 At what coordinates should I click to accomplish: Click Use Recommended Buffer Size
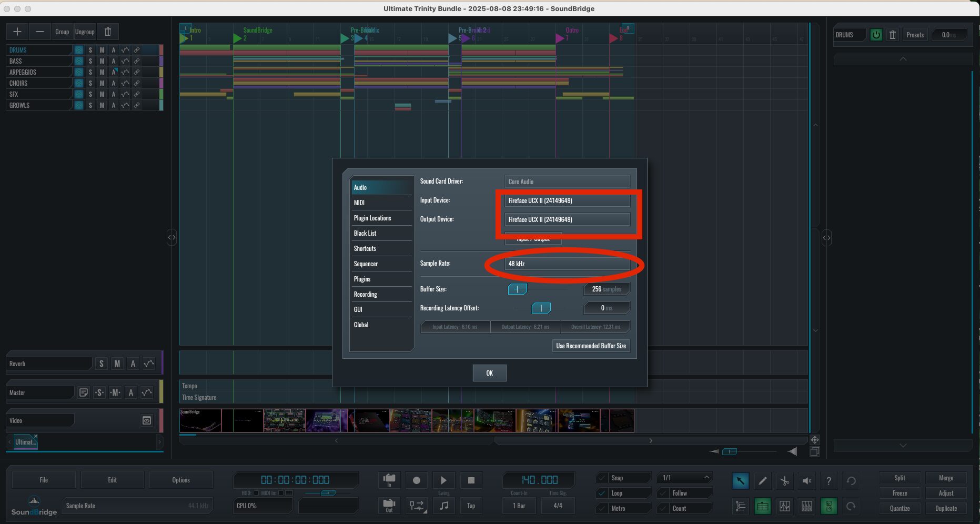[x=591, y=346]
